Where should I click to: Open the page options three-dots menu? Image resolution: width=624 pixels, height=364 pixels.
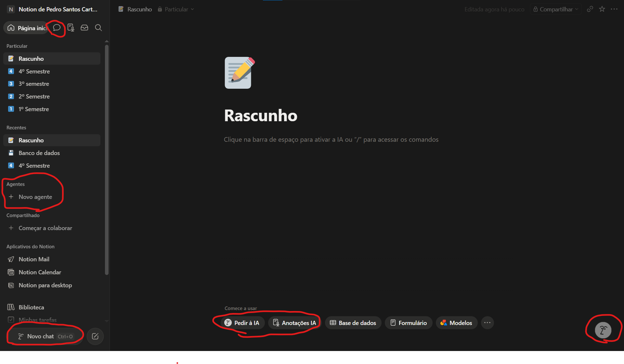614,9
